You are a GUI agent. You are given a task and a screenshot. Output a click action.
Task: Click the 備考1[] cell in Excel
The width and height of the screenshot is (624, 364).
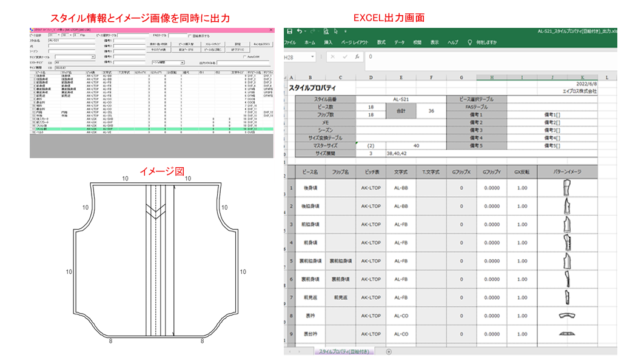pyautogui.click(x=552, y=114)
